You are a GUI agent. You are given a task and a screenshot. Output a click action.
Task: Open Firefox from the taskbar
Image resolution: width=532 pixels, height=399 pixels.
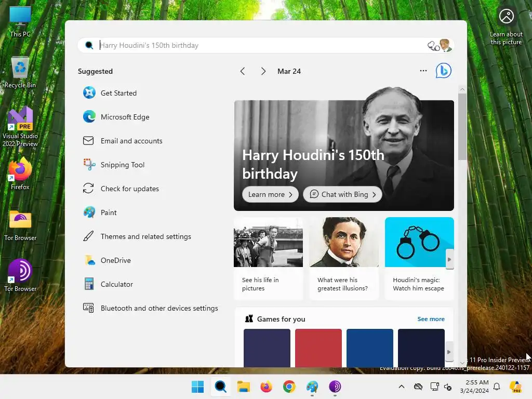[x=267, y=387]
